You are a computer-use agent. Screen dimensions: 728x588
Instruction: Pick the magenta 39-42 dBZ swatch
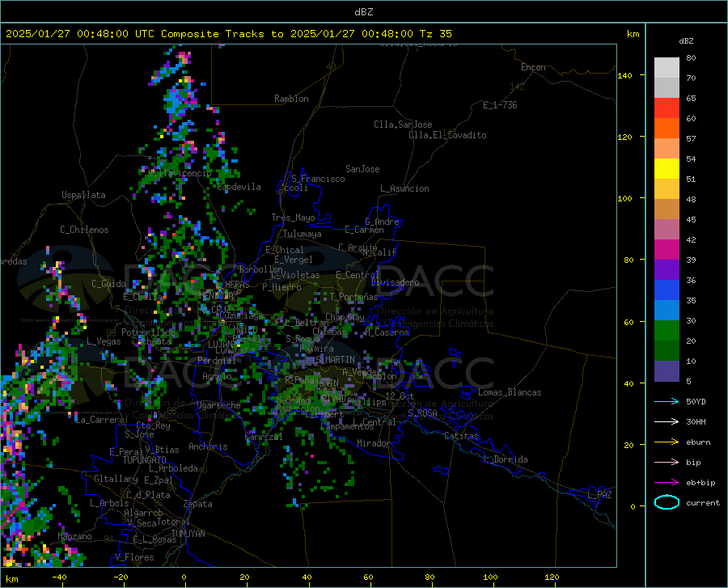(667, 250)
